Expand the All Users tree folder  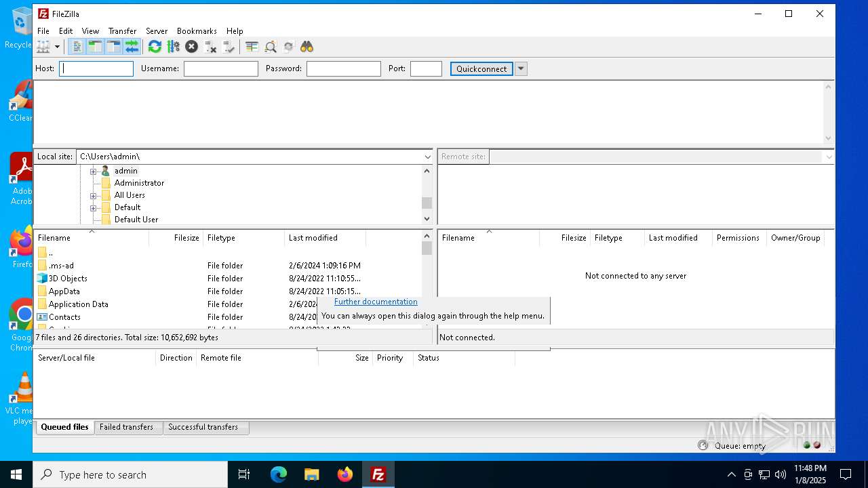click(94, 195)
